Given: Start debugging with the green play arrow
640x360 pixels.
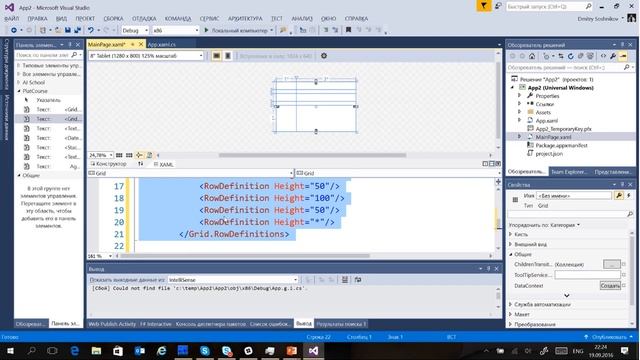Looking at the screenshot, I should (206, 30).
